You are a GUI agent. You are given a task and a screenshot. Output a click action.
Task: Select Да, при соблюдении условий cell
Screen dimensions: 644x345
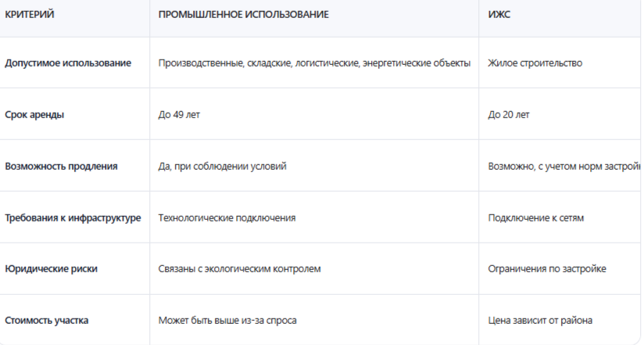(x=222, y=167)
